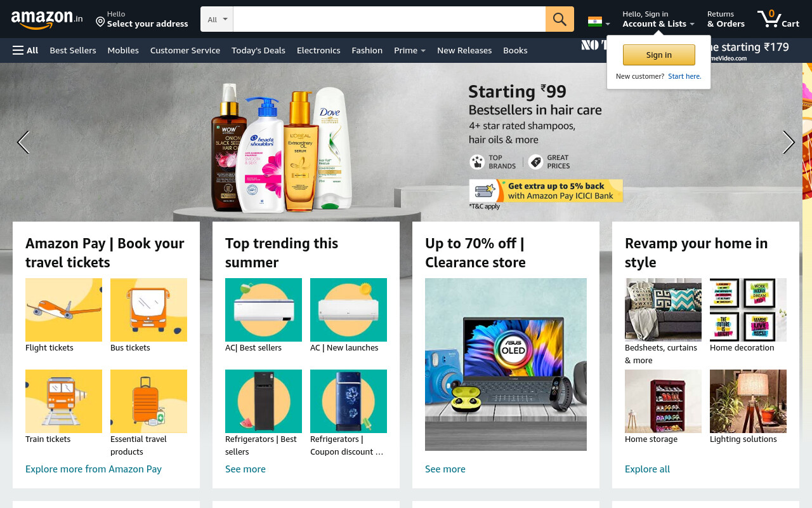Click Explore more from Amazon Pay
Viewport: 812px width, 508px height.
point(93,469)
